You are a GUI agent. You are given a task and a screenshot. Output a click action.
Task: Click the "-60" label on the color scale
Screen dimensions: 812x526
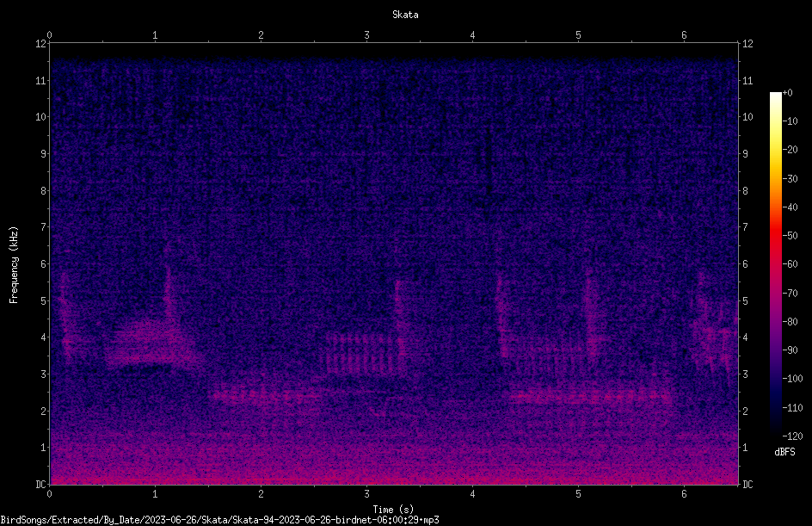(790, 264)
